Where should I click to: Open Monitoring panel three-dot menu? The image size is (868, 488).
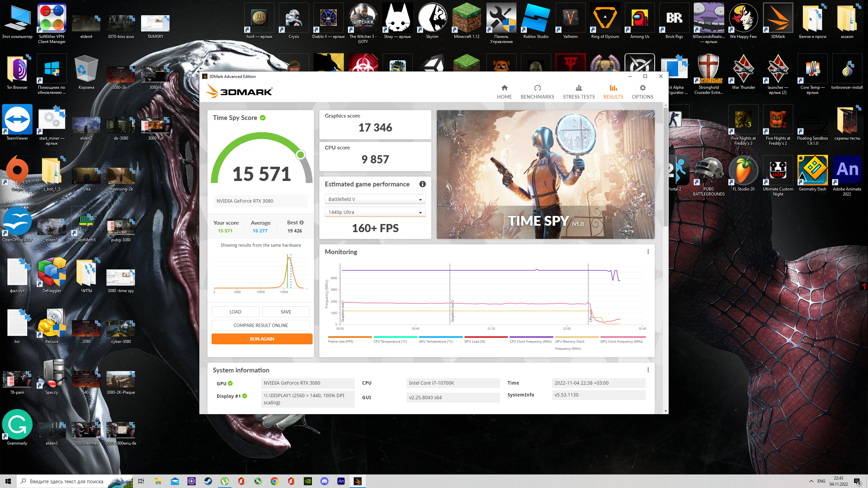(x=648, y=252)
